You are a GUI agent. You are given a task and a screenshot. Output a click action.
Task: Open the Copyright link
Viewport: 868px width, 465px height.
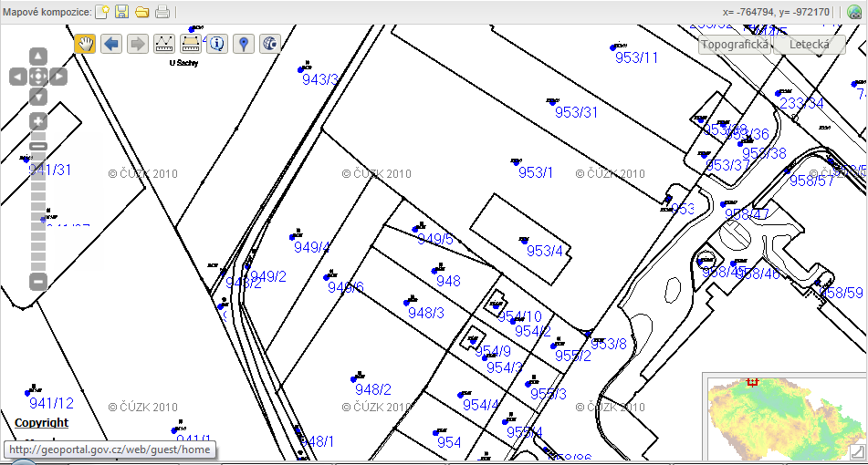(x=41, y=423)
